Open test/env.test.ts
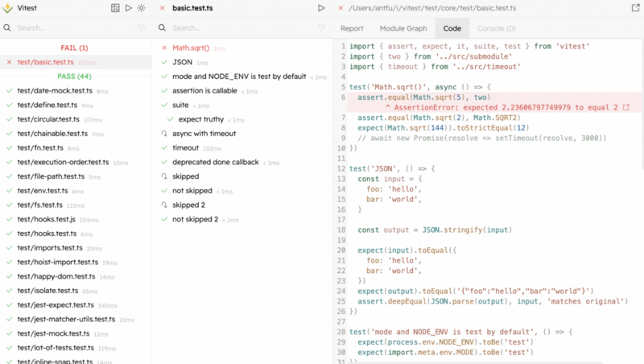This screenshot has height=364, width=644. click(x=76, y=191)
